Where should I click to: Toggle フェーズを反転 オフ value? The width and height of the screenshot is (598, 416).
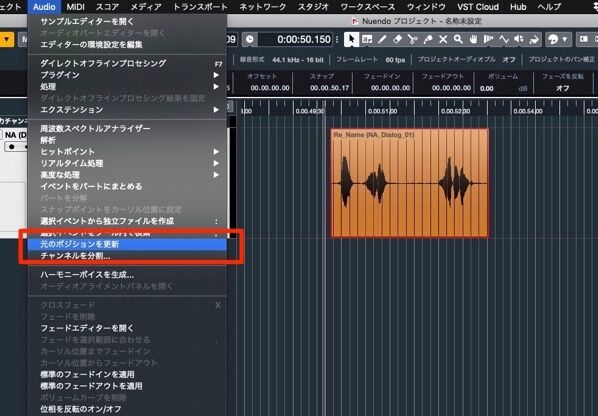point(563,88)
